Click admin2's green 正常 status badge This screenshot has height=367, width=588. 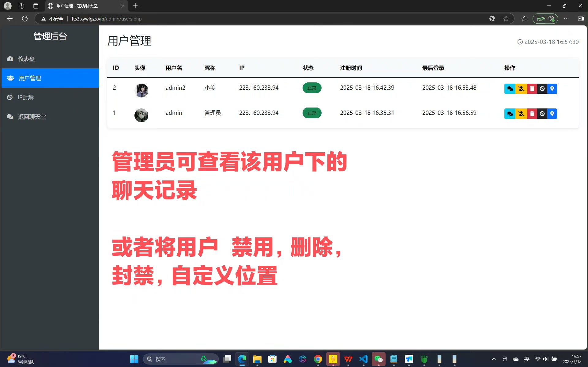[x=312, y=88]
